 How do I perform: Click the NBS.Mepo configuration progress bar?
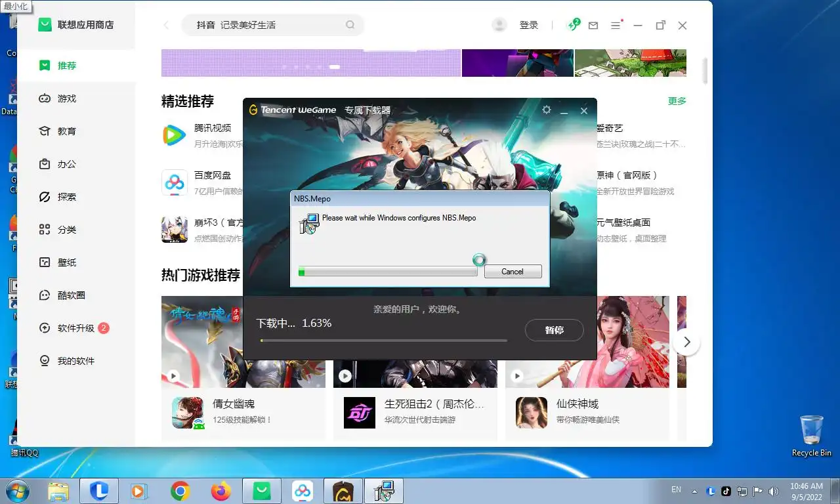coord(388,271)
